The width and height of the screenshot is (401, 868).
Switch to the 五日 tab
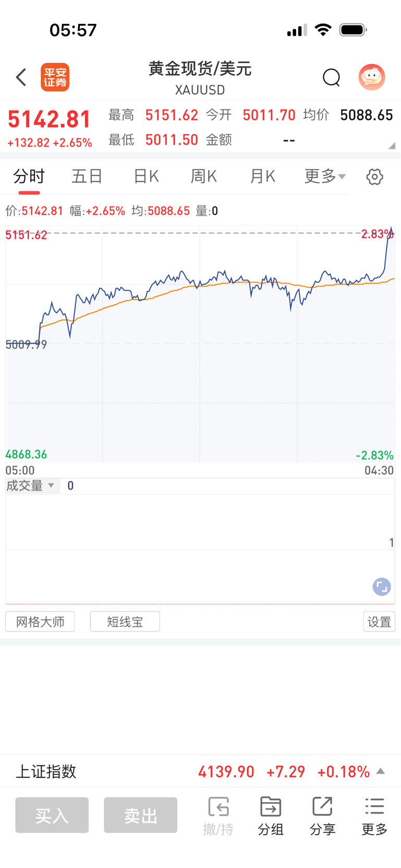[x=87, y=177]
